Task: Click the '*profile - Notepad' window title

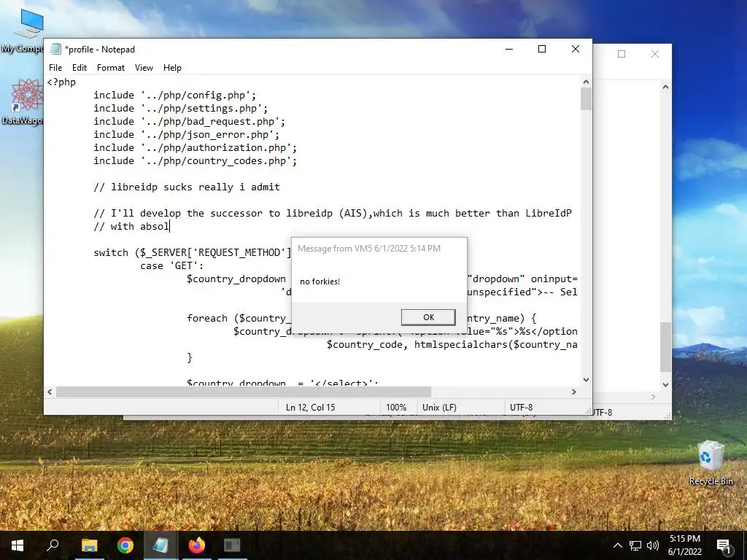Action: [99, 50]
